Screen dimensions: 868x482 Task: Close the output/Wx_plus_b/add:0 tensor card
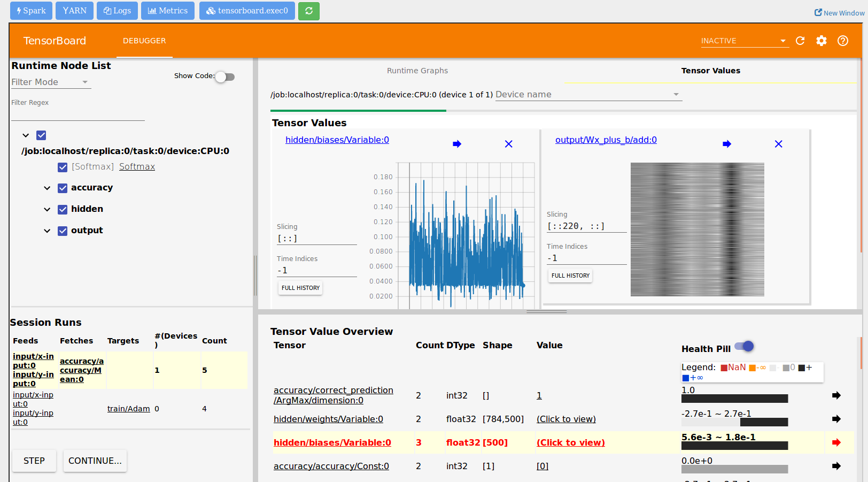779,144
